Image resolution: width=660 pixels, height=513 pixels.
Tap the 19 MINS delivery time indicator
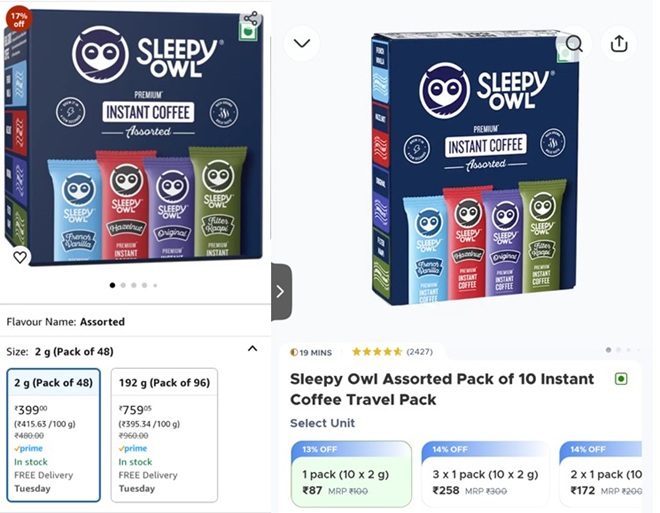click(311, 352)
